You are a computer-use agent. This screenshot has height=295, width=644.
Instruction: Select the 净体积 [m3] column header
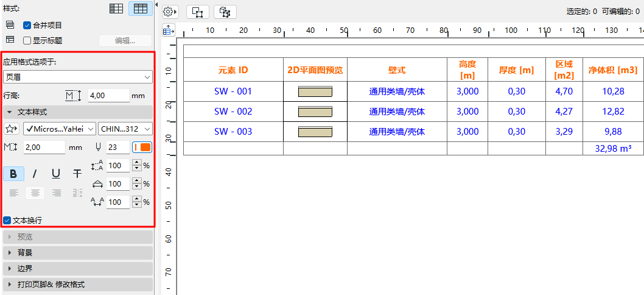coord(613,70)
